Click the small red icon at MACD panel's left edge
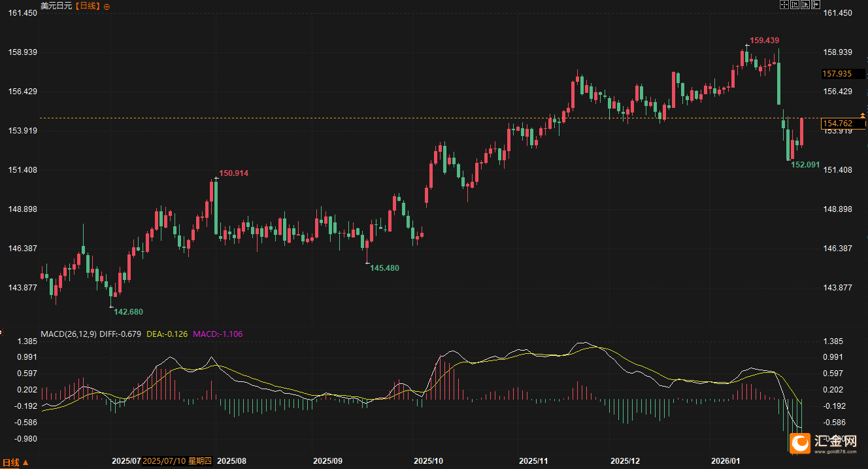The height and width of the screenshot is (469, 868). coord(1,332)
